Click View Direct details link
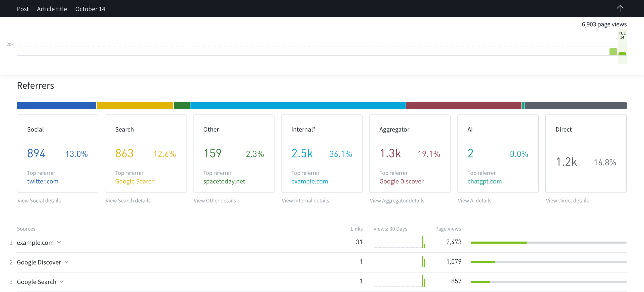Screen dimensions: 644x292 567,201
